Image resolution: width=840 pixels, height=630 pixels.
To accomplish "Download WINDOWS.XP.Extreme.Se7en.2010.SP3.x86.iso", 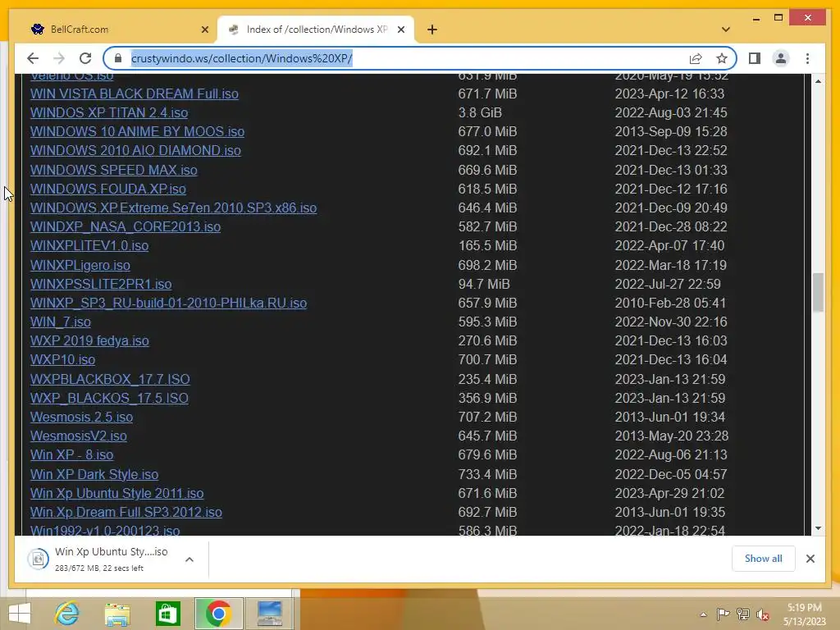I will click(x=174, y=208).
